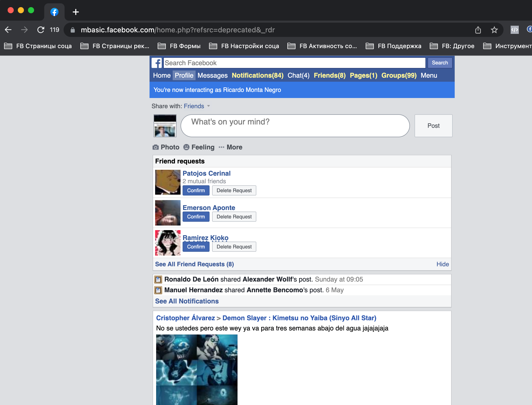Open FB Поддержка bookmark folder

394,46
